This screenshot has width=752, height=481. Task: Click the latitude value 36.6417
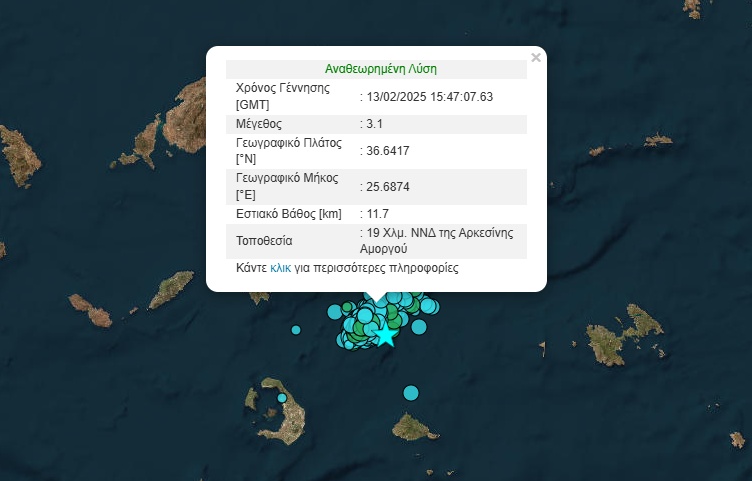coord(387,151)
